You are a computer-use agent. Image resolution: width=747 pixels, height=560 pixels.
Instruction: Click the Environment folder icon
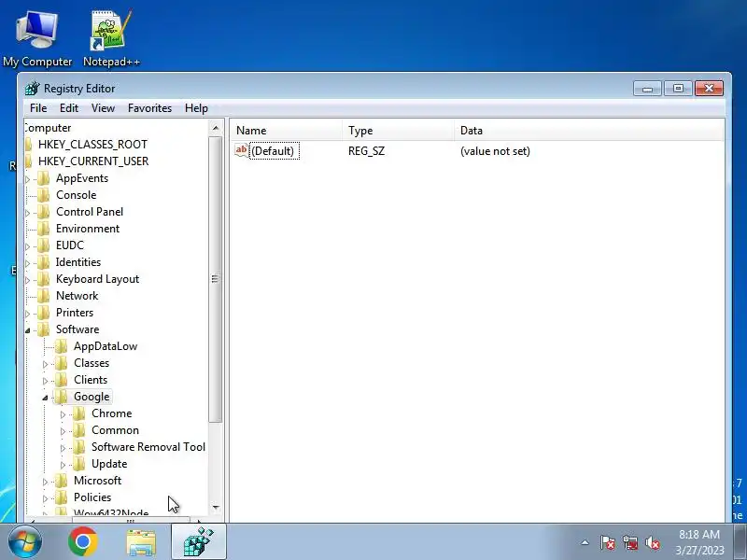click(x=43, y=229)
